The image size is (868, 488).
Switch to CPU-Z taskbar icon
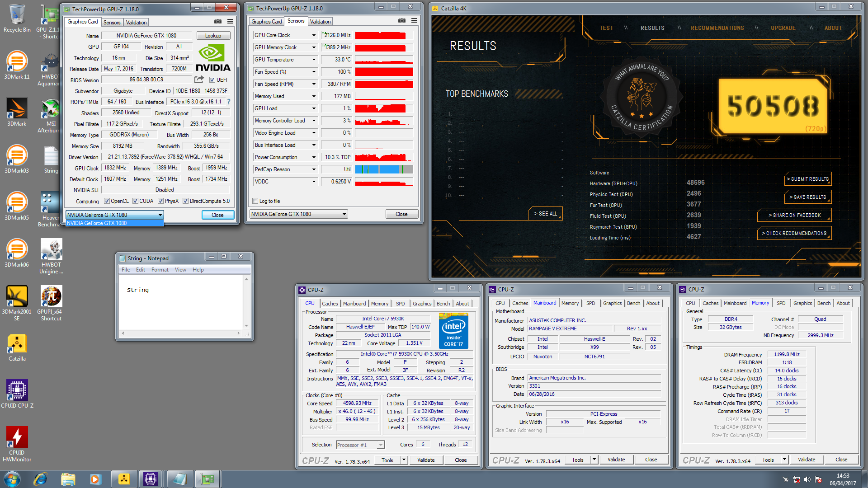[x=151, y=479]
